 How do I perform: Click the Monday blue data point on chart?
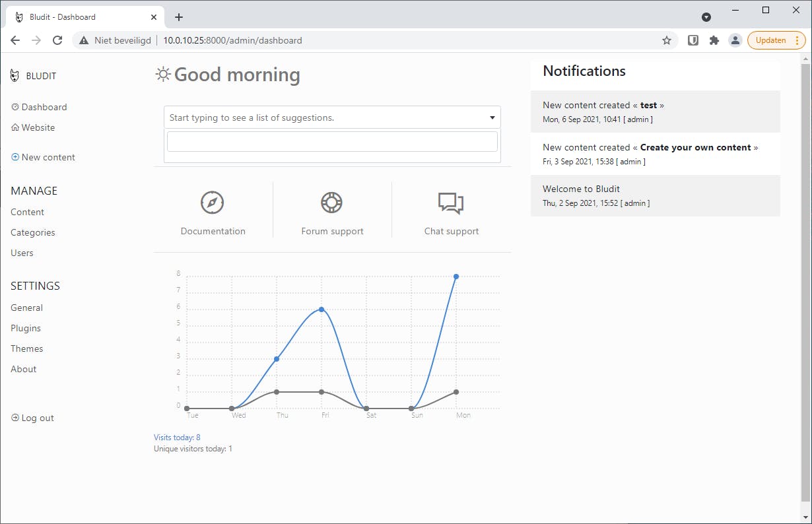tap(456, 277)
